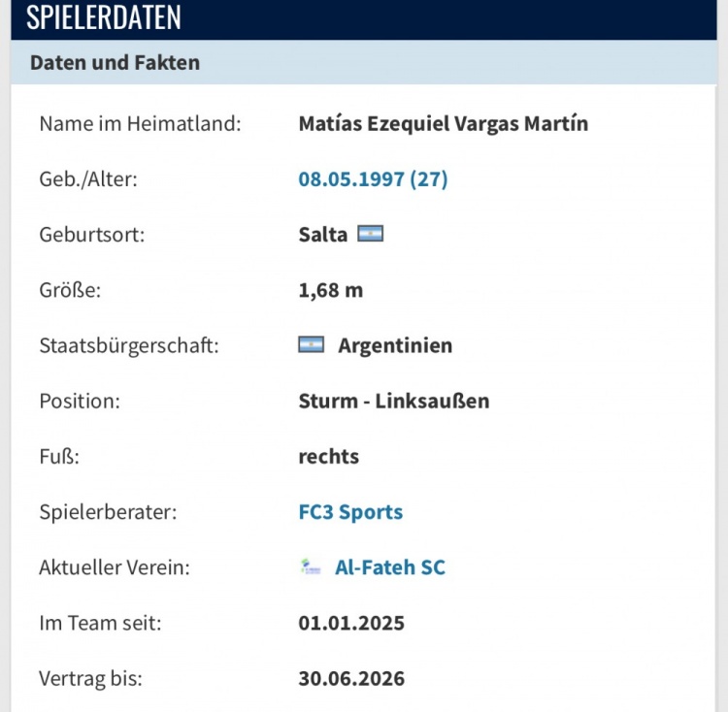Go to the Al-Fateh SC club page

pyautogui.click(x=390, y=567)
